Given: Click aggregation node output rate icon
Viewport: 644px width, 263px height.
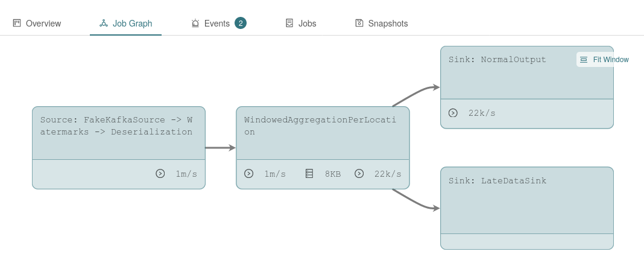Looking at the screenshot, I should pyautogui.click(x=359, y=173).
